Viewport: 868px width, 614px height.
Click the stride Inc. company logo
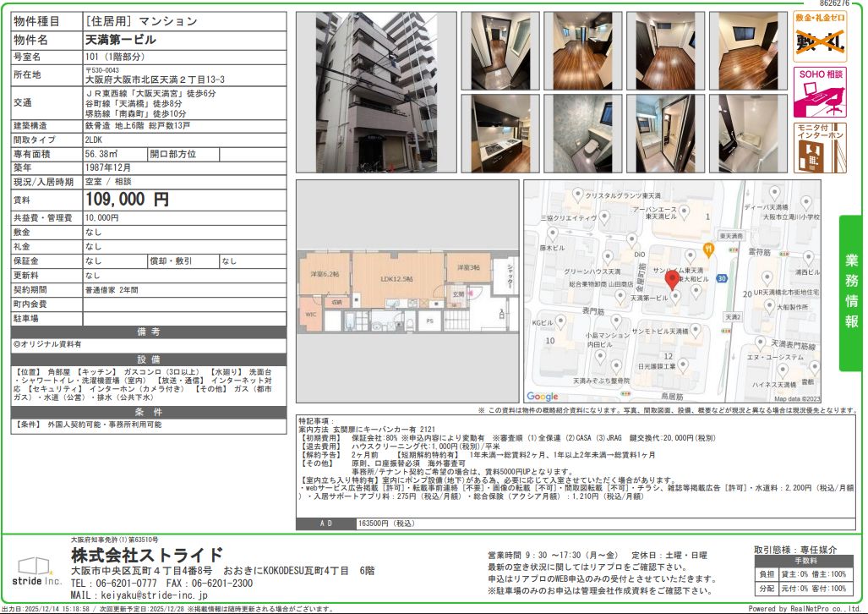[x=35, y=571]
